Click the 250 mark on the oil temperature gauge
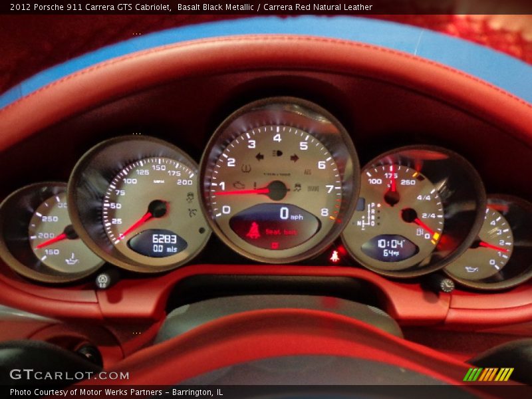532x399 pixels. point(49,219)
